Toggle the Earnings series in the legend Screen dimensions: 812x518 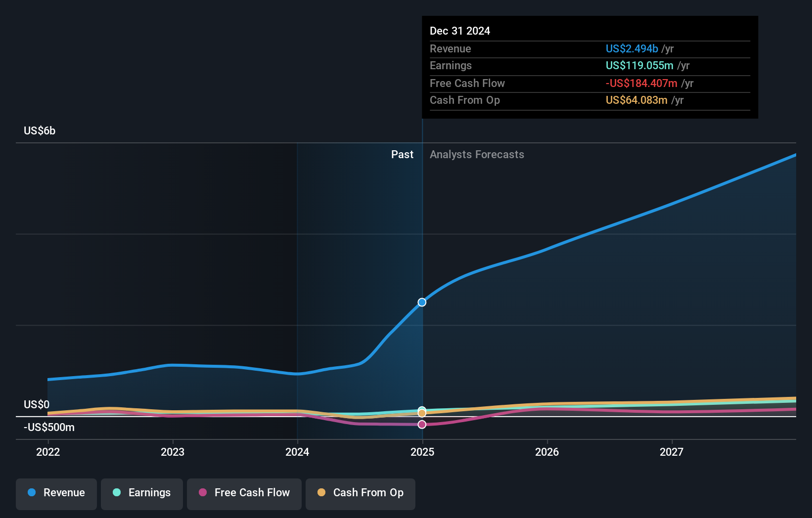[142, 494]
